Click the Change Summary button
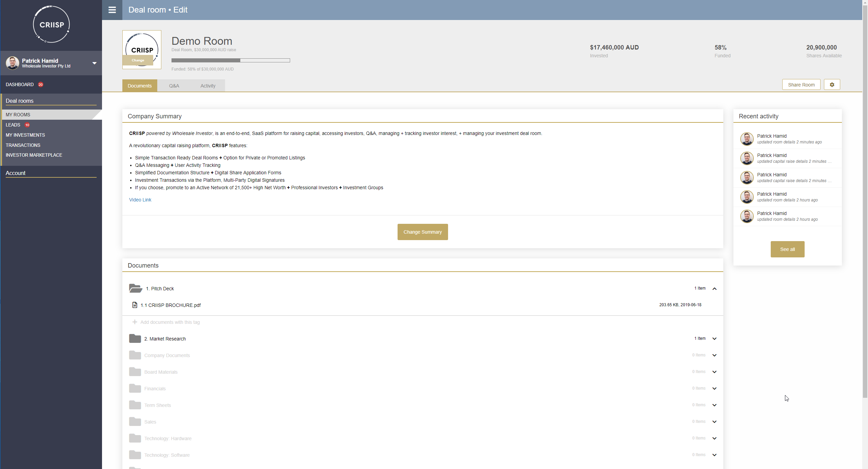The width and height of the screenshot is (868, 469). [422, 232]
